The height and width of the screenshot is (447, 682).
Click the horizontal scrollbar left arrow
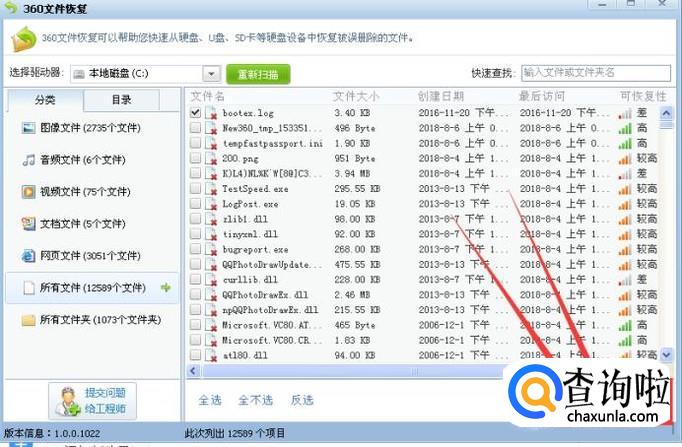tap(194, 371)
